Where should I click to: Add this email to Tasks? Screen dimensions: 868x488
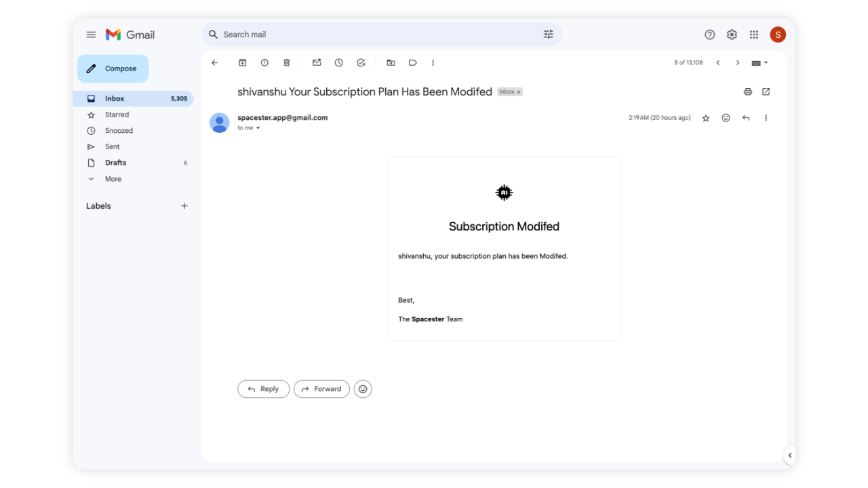click(361, 62)
